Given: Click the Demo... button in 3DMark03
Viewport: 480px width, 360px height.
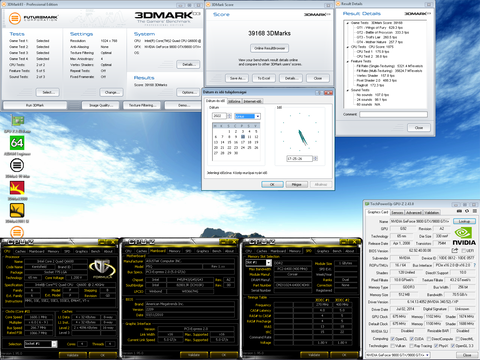Looking at the screenshot, I should click(x=182, y=105).
